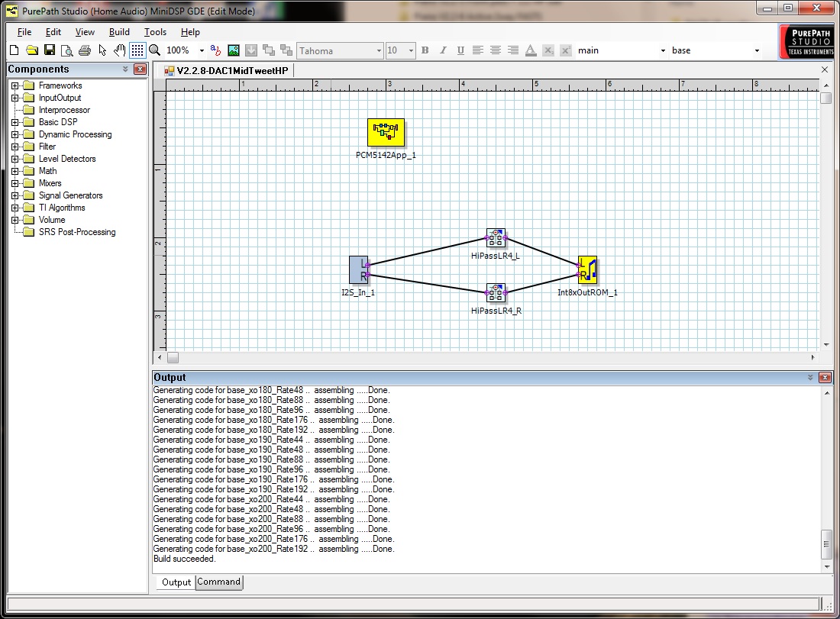Toggle subscript formatting
Screen dimensions: 840x619
[548, 50]
